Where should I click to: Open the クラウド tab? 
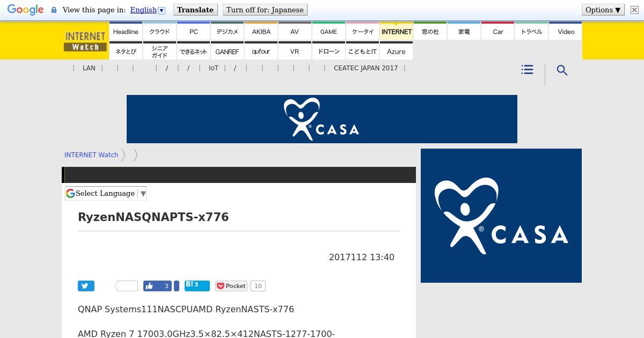tap(159, 32)
